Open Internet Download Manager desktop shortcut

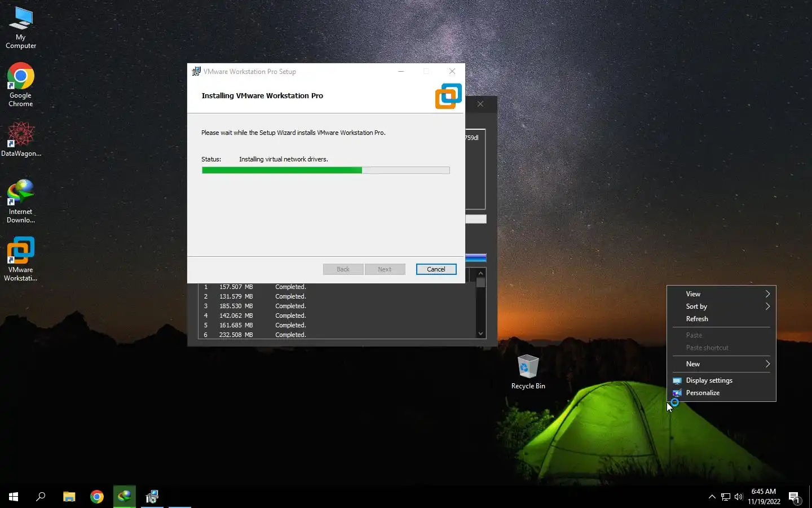(x=21, y=201)
